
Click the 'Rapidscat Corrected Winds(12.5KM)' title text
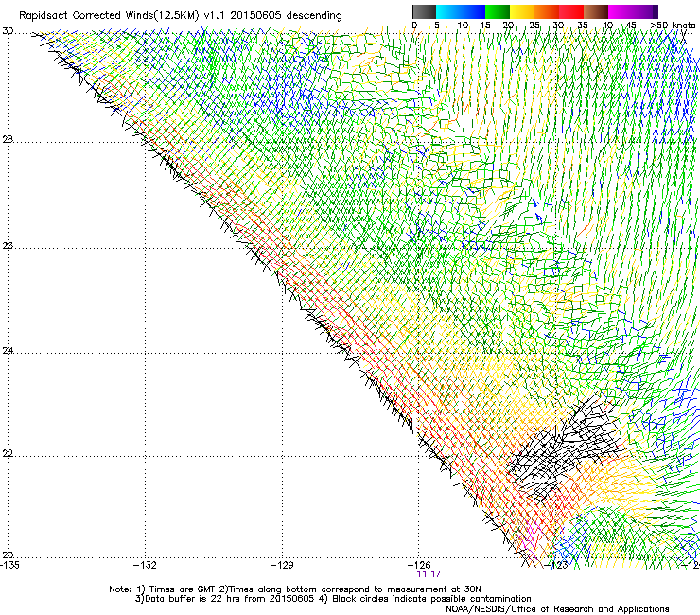click(x=109, y=16)
